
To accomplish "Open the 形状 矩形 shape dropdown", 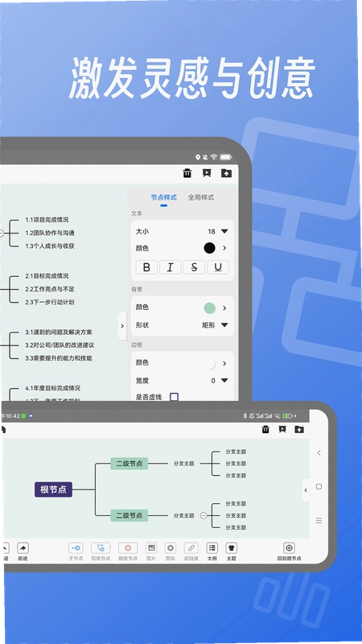I will (215, 325).
